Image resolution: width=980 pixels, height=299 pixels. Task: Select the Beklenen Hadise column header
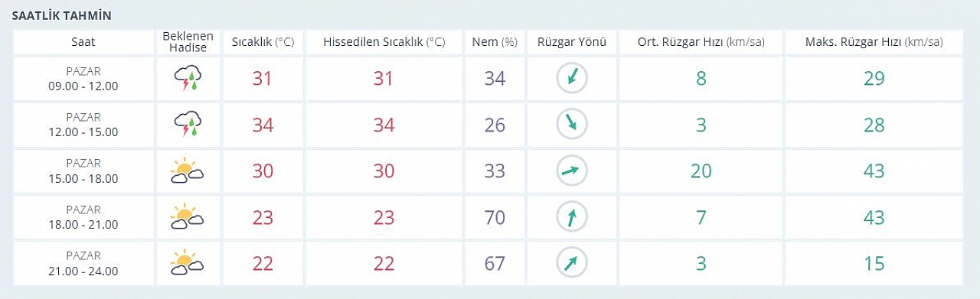tap(188, 42)
